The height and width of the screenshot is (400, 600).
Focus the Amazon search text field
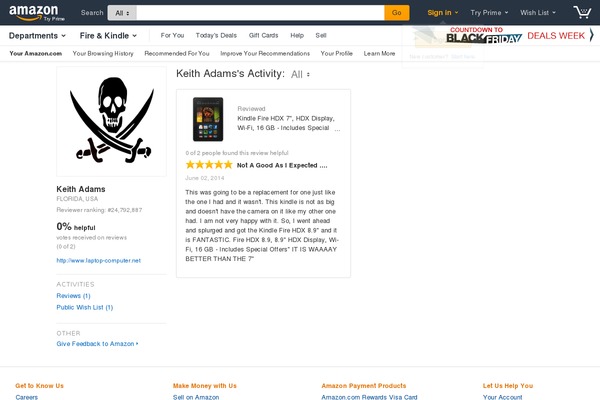(x=260, y=13)
